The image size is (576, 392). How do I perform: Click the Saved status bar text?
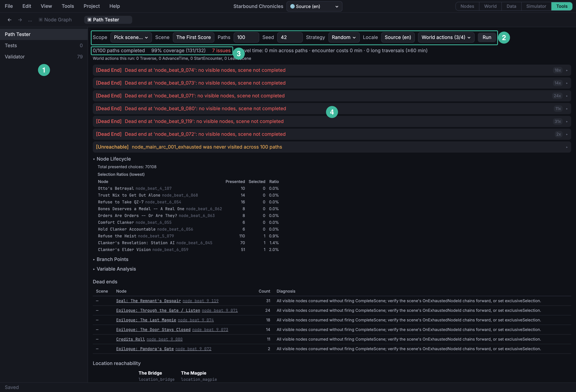[12, 387]
